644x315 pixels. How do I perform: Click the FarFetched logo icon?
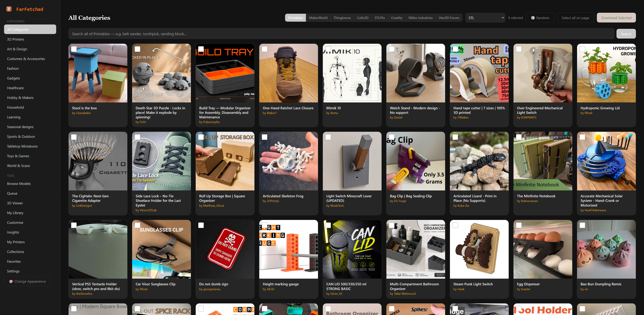[9, 9]
